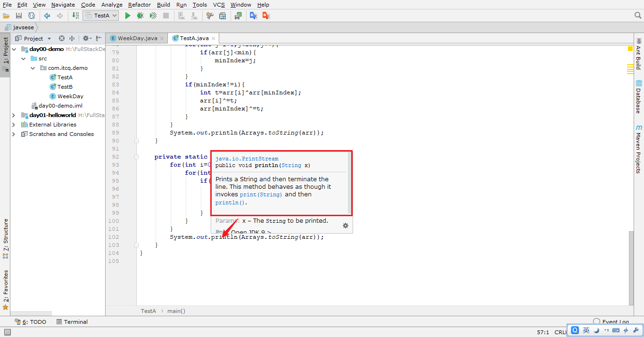Click the Synchronize toolbar icon

click(31, 16)
